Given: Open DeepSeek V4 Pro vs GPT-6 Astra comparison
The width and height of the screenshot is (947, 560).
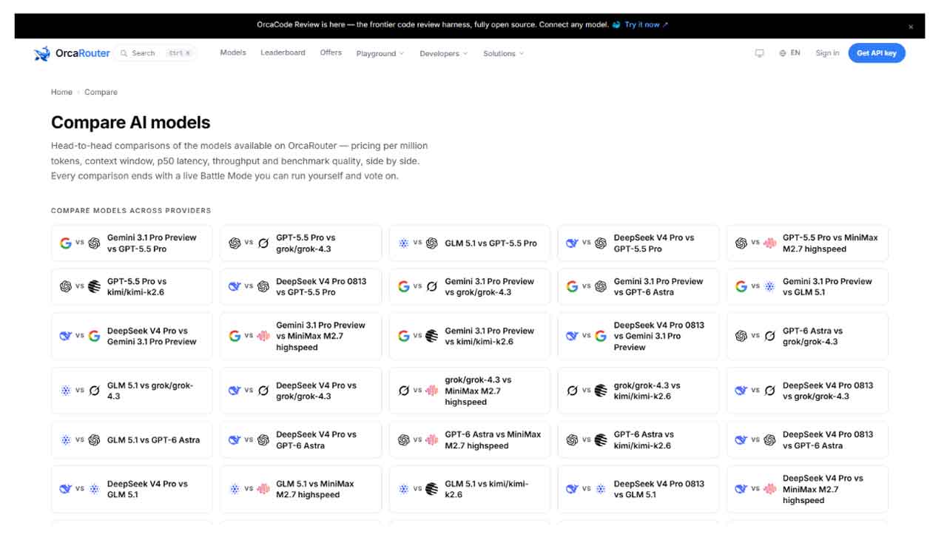Looking at the screenshot, I should pos(300,440).
